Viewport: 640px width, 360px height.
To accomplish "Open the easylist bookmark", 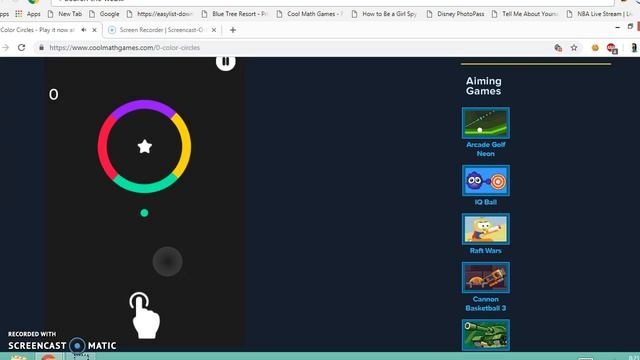I will tap(160, 14).
